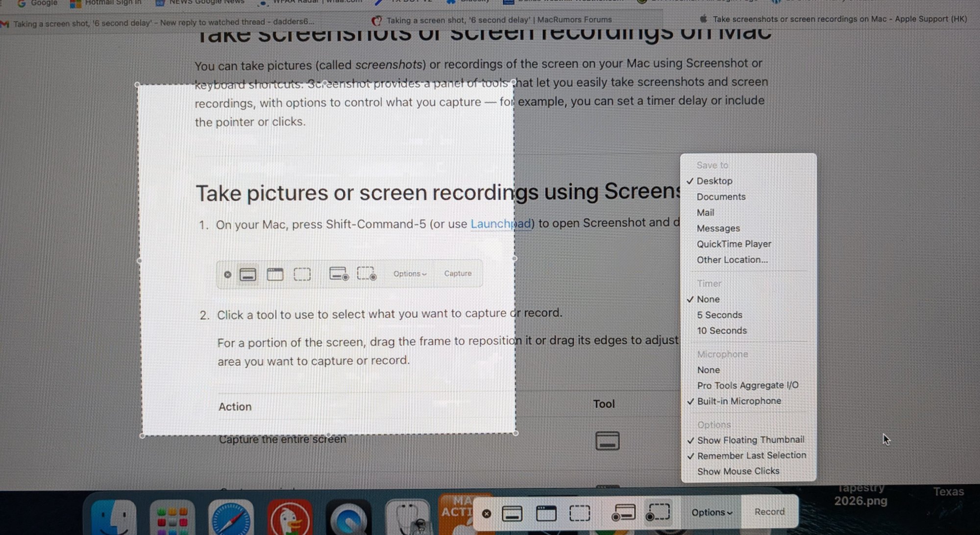The width and height of the screenshot is (980, 535).
Task: Open QuickTime Player from the Dock
Action: pos(348,518)
